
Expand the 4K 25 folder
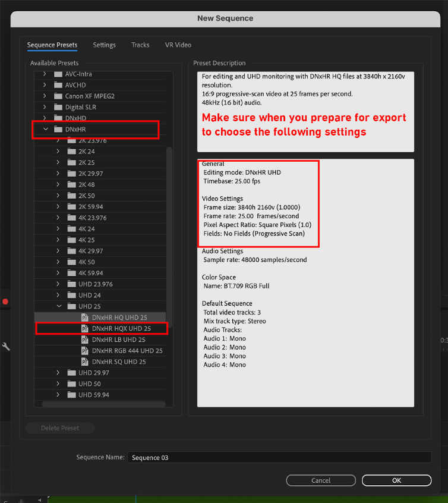58,240
